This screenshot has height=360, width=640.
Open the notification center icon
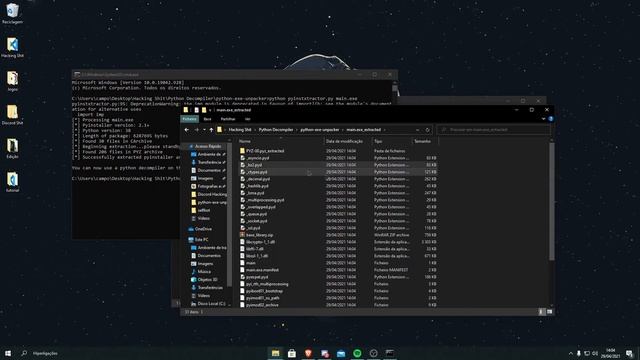629,353
